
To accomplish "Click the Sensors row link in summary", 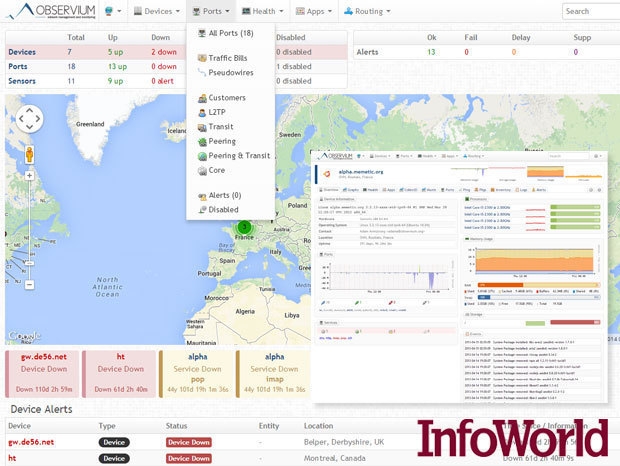I will (23, 80).
